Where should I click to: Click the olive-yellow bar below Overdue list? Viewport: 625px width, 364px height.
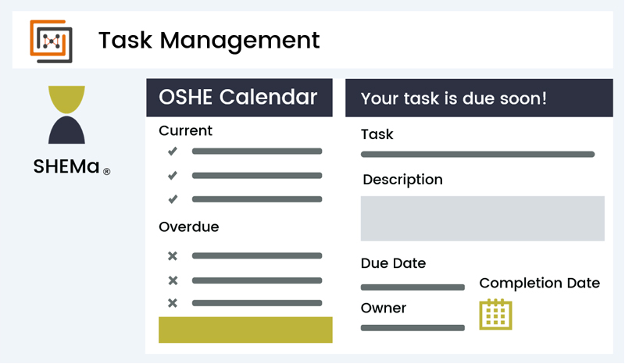245,330
